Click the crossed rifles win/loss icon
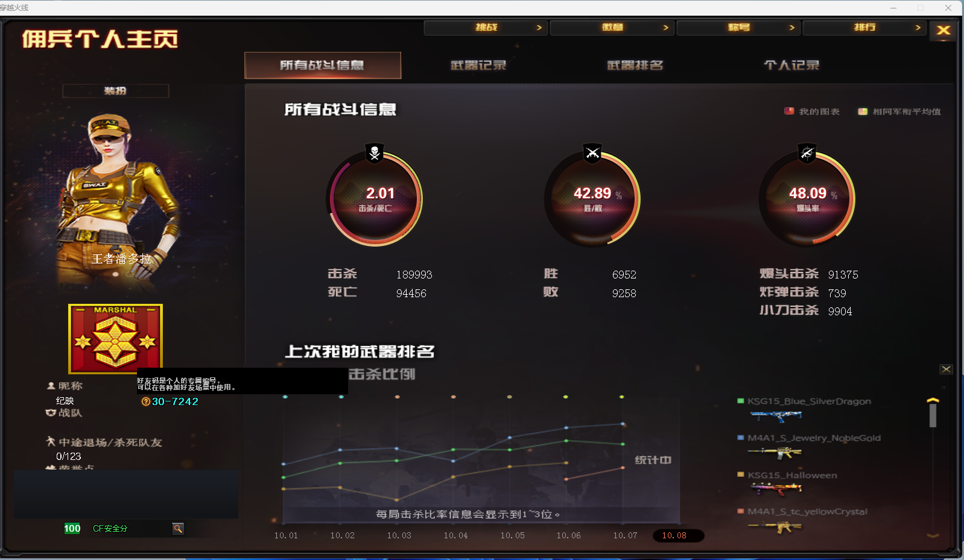 pos(592,153)
